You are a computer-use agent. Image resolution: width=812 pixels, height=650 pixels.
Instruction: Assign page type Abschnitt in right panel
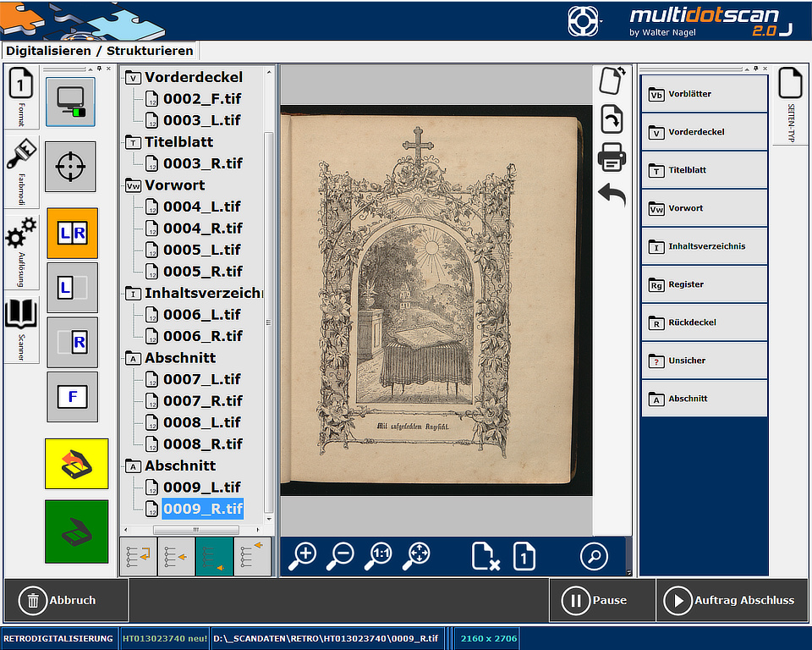pyautogui.click(x=705, y=399)
